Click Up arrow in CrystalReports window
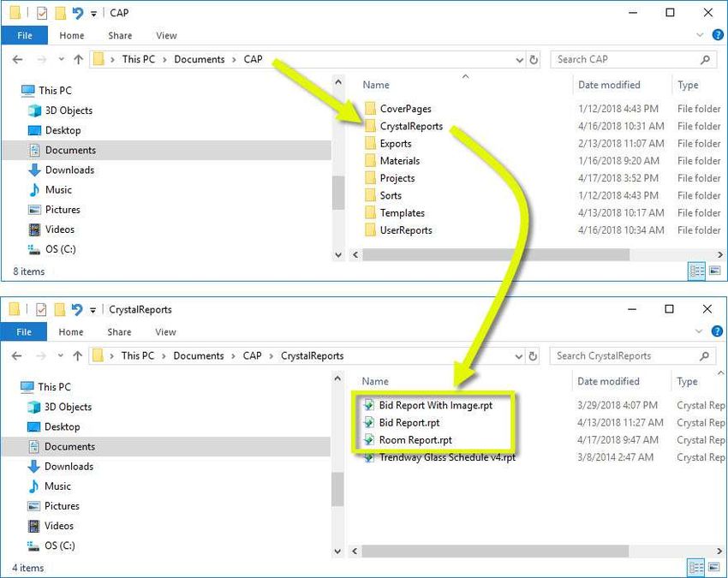This screenshot has width=728, height=578. [78, 356]
